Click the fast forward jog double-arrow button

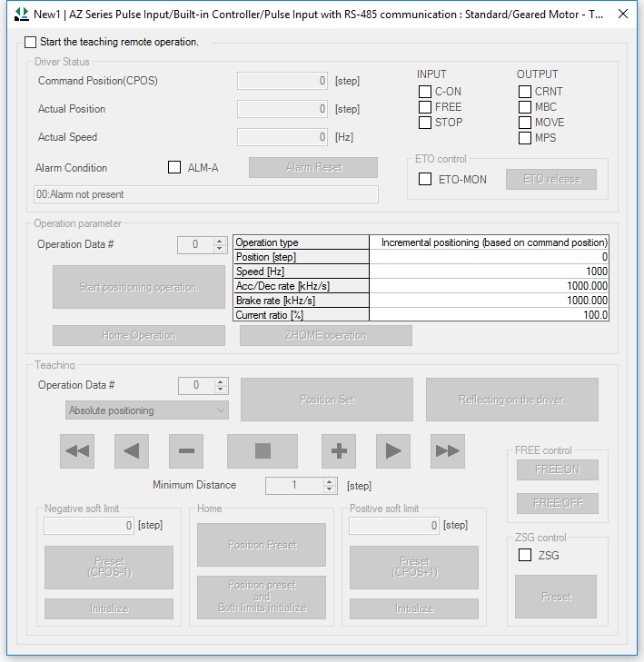click(448, 451)
